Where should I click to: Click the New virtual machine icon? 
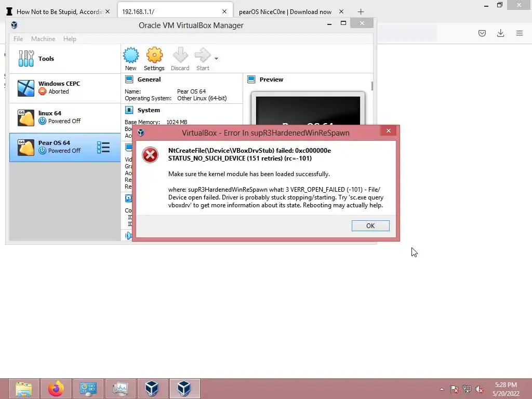130,55
